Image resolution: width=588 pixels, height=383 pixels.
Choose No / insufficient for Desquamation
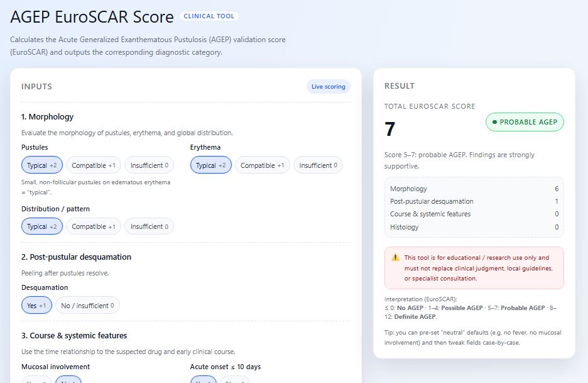pos(87,306)
